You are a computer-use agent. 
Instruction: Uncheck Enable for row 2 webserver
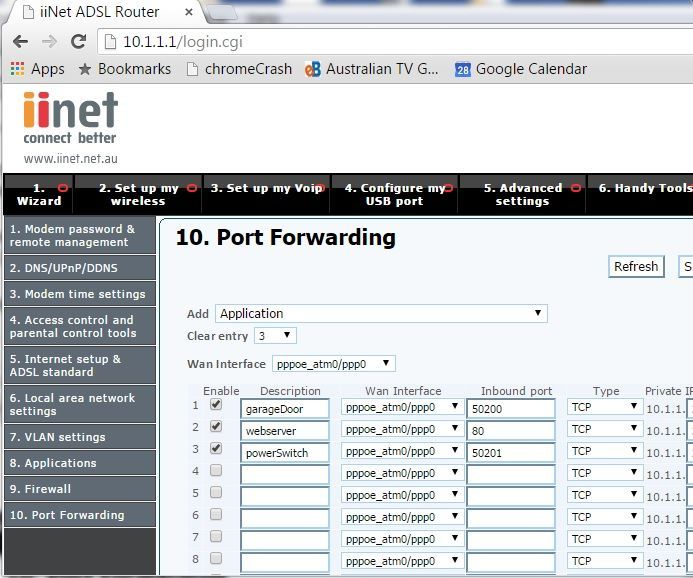pyautogui.click(x=216, y=426)
